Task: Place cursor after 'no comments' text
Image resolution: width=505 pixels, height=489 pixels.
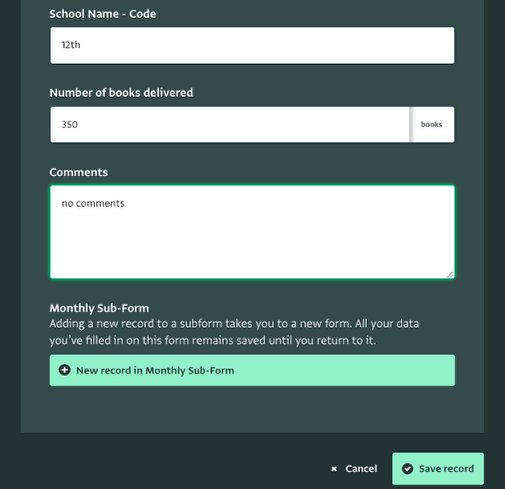Action: pos(125,203)
